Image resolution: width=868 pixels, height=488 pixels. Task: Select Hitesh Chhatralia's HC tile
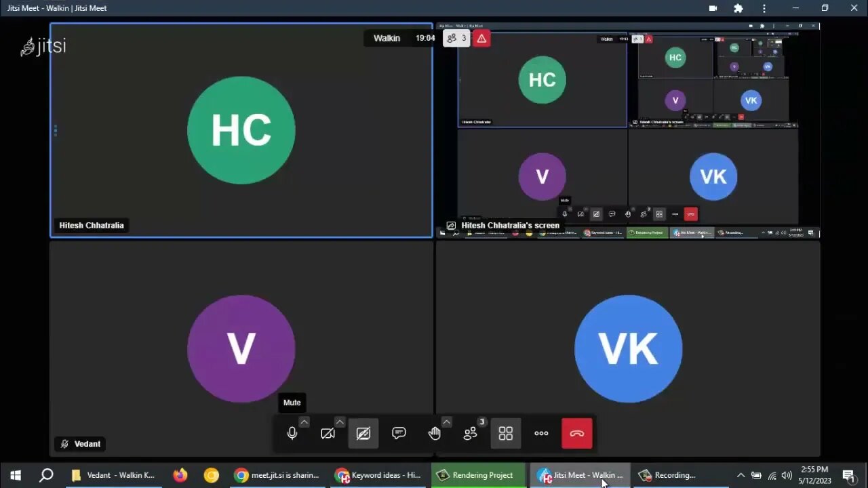point(241,130)
